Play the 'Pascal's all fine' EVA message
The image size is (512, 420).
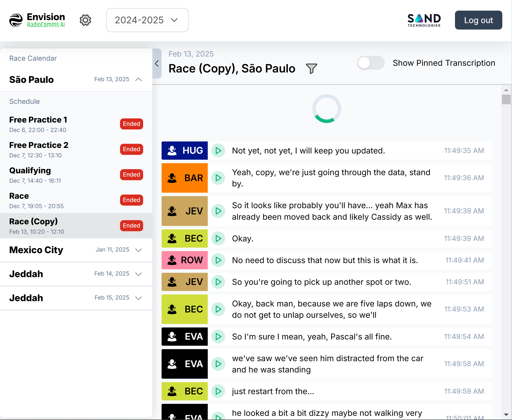click(x=218, y=336)
